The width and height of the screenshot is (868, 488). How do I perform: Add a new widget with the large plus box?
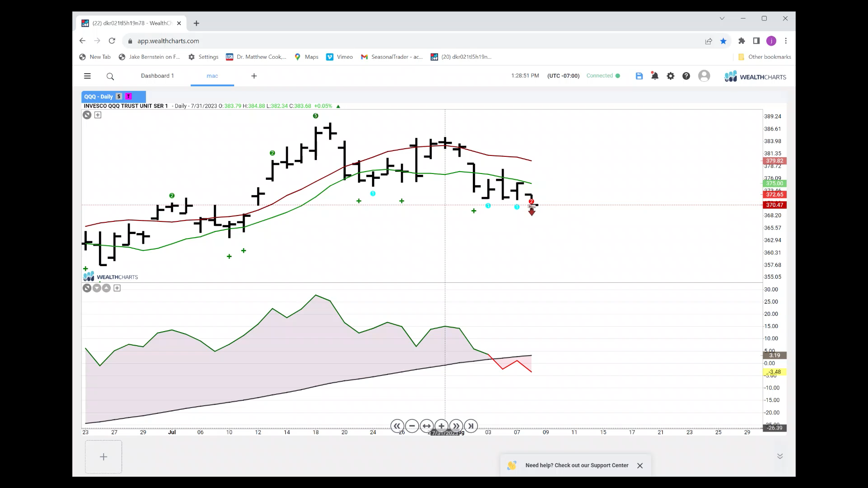click(104, 457)
